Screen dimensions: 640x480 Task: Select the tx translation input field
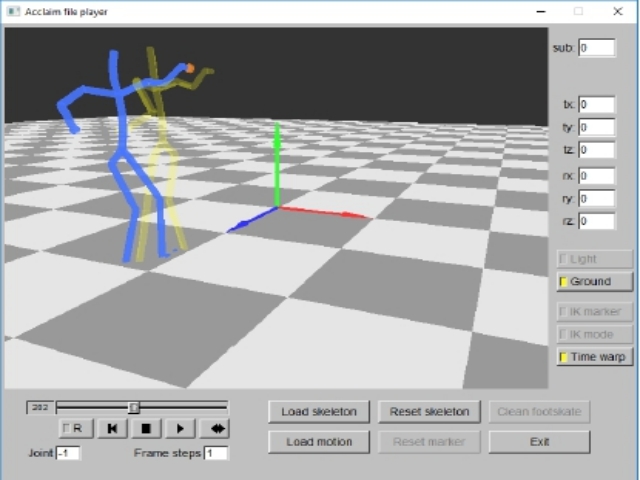point(596,104)
